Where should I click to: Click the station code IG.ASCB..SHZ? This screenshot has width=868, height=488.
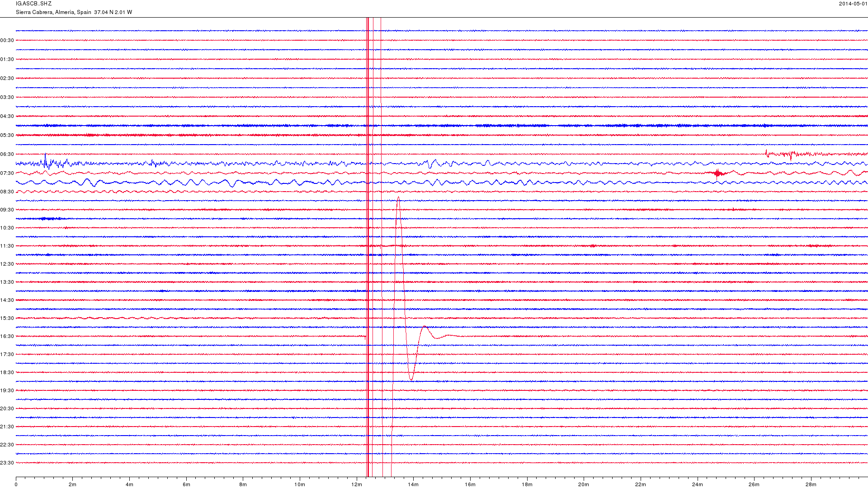point(33,4)
